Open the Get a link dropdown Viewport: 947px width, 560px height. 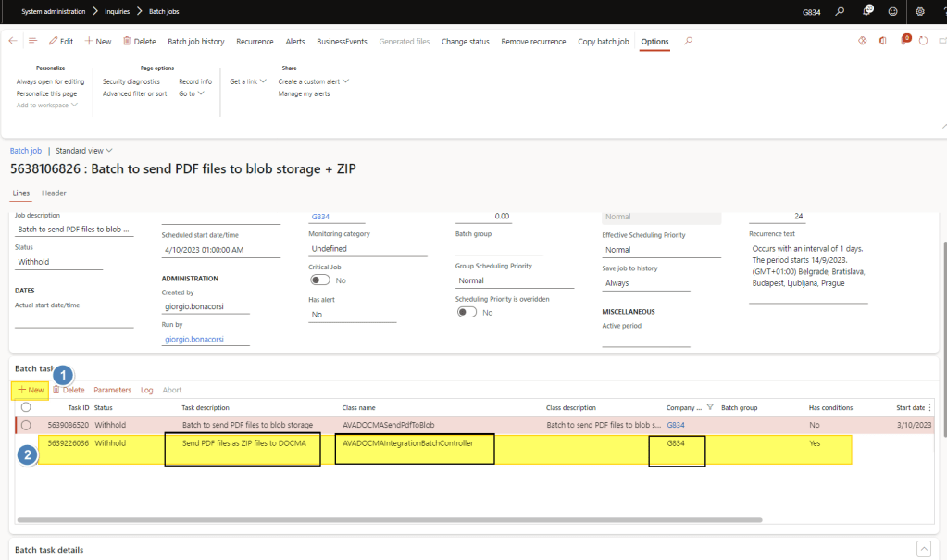coord(248,81)
